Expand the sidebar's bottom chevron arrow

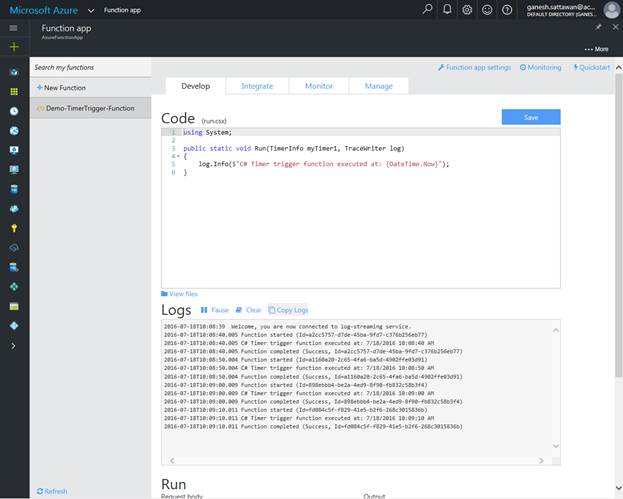click(x=13, y=345)
